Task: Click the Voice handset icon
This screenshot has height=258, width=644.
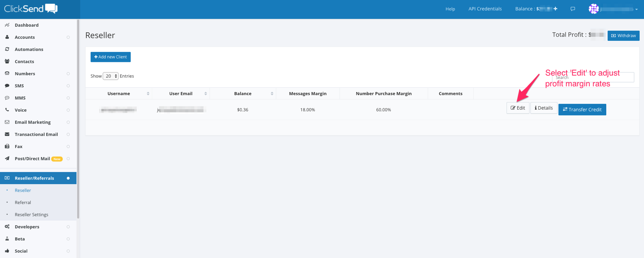Action: (7, 110)
